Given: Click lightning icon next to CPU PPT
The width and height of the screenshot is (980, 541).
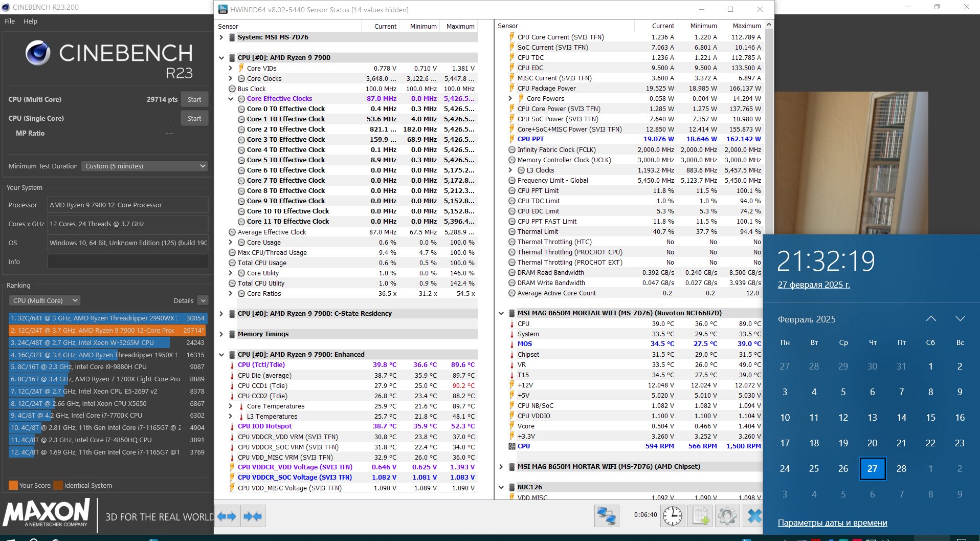Looking at the screenshot, I should click(511, 139).
